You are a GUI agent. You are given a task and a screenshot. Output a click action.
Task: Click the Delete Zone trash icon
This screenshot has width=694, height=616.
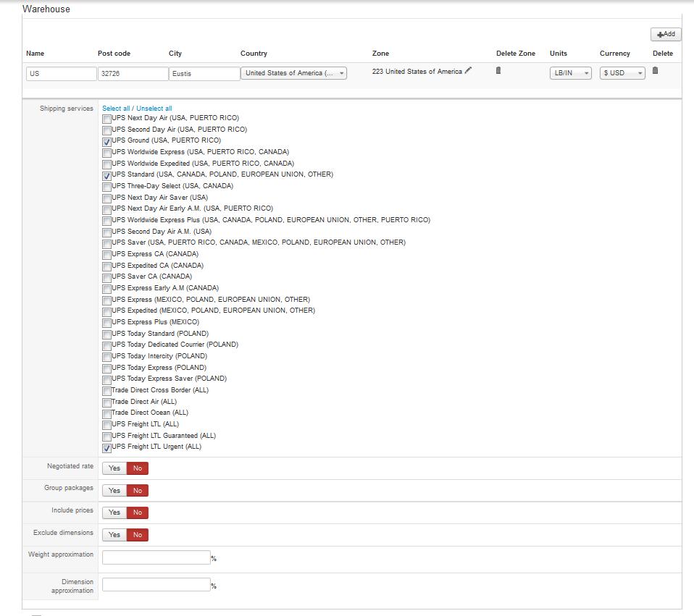point(498,70)
